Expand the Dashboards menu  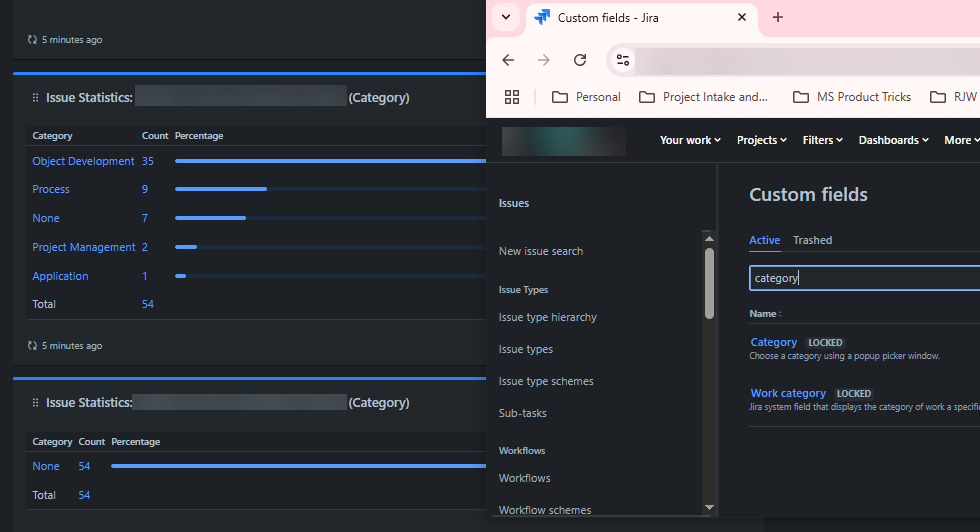click(893, 140)
